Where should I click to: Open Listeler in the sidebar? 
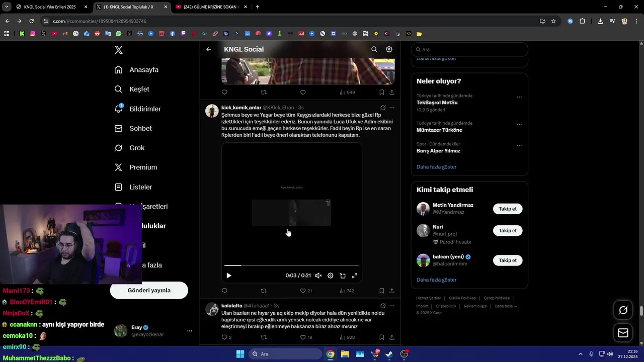[x=133, y=187]
